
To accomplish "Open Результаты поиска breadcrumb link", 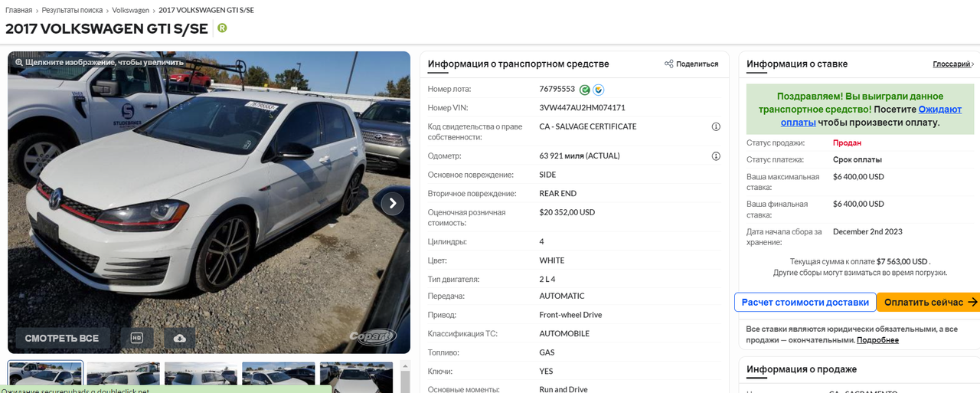I will coord(72,10).
